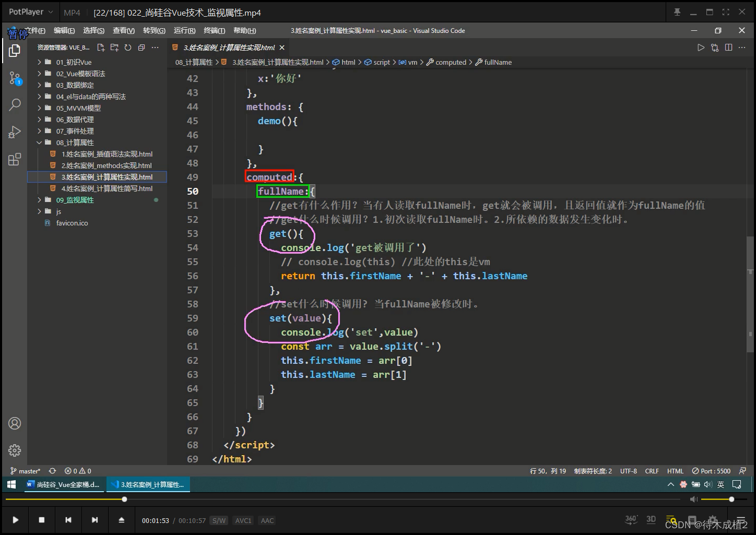Click the master* git branch in status bar
The height and width of the screenshot is (535, 756).
[25, 471]
